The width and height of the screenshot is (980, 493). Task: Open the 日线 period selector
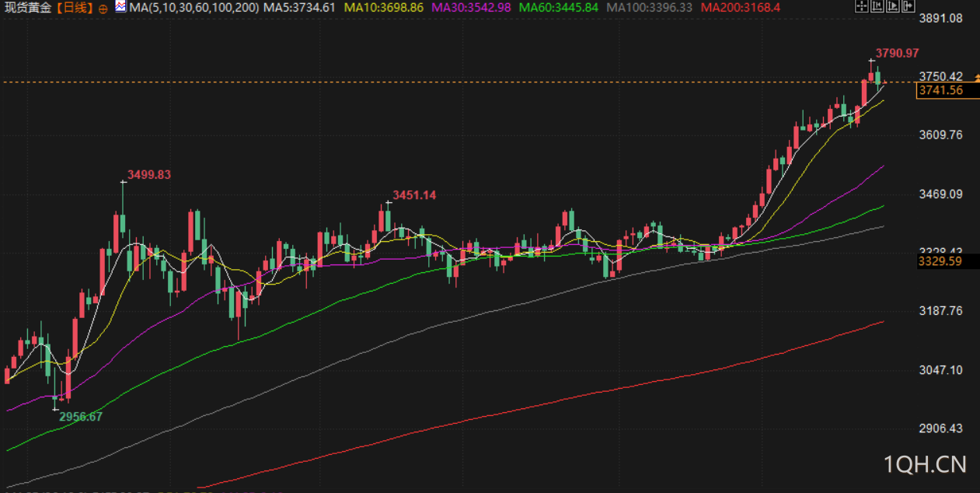75,8
